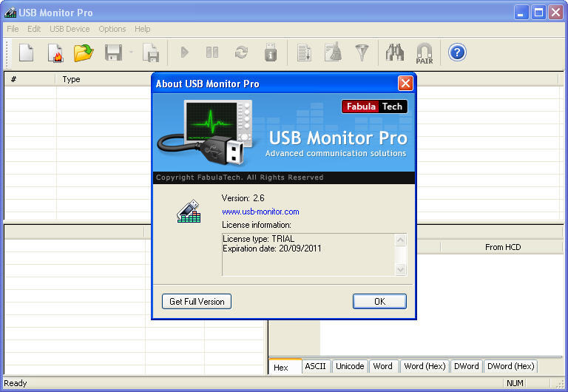The width and height of the screenshot is (568, 392).
Task: Open the Options menu
Action: pyautogui.click(x=112, y=29)
